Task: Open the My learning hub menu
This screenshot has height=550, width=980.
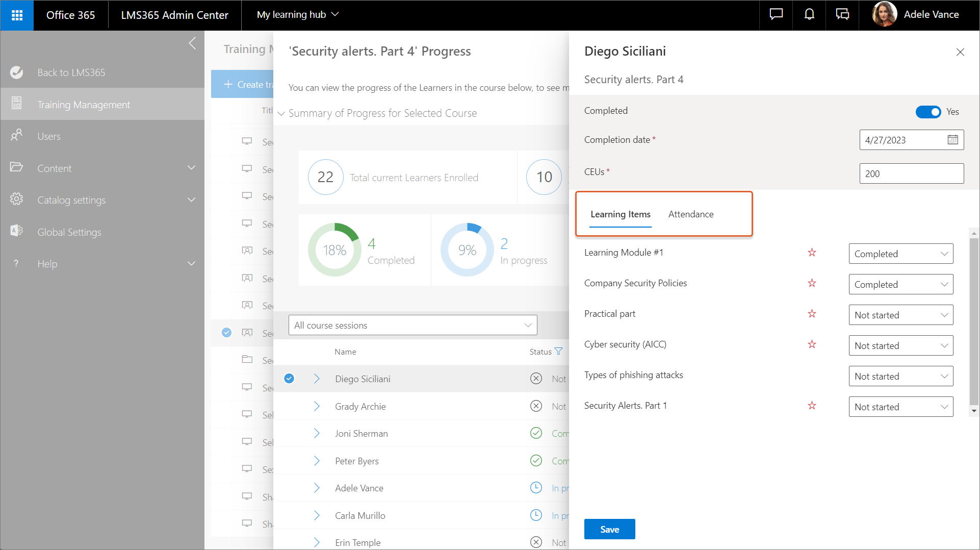Action: [x=297, y=15]
